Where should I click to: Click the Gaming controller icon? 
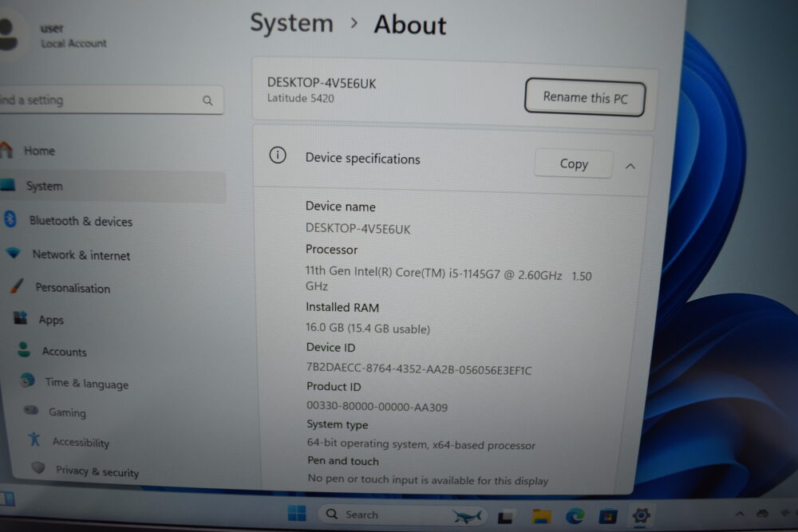click(31, 410)
